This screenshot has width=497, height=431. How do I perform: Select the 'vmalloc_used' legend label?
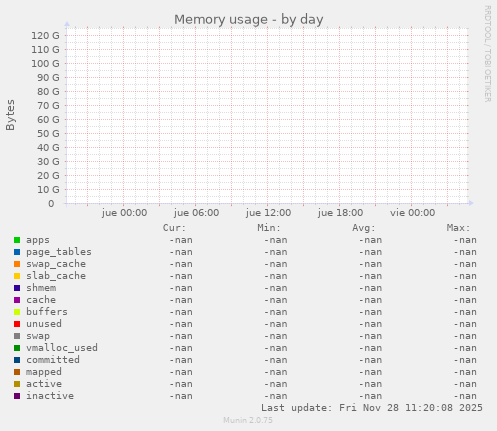pos(62,348)
